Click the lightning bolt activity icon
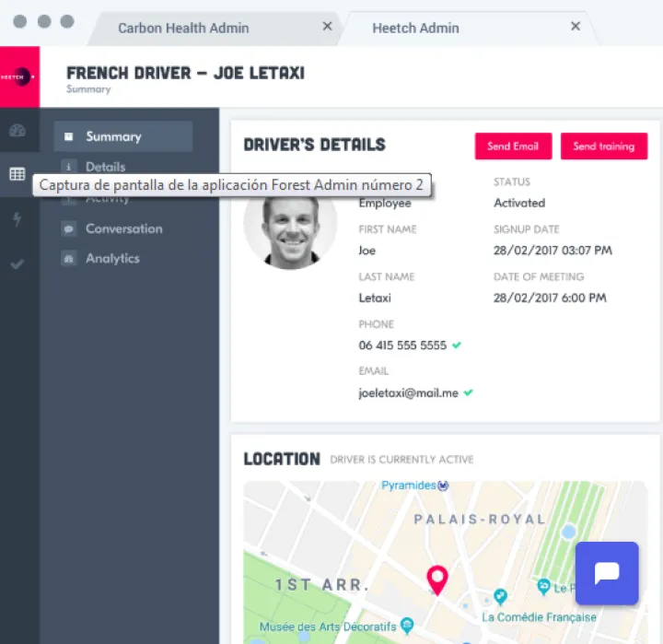Image resolution: width=663 pixels, height=644 pixels. click(x=17, y=219)
